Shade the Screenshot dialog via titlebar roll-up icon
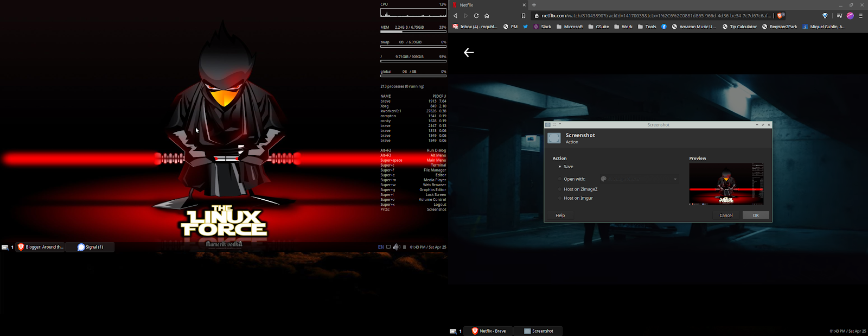 pos(560,124)
